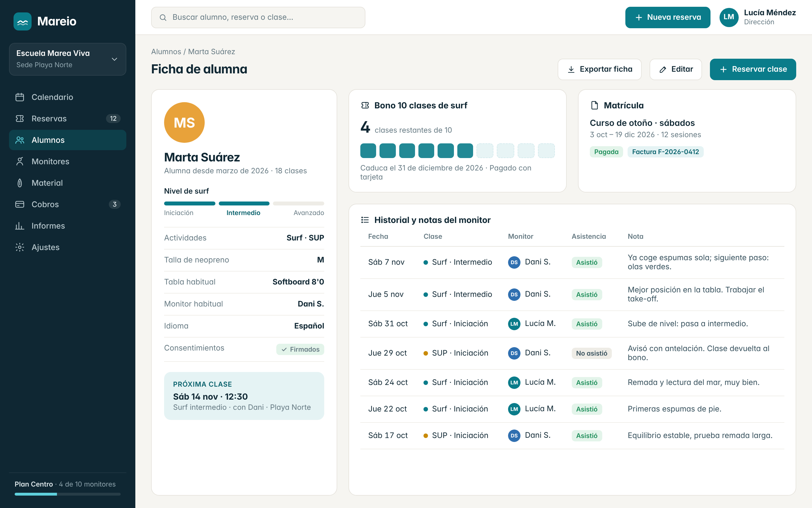Screen dimensions: 812x508
Task: Click the LM user avatar in header
Action: 729,17
